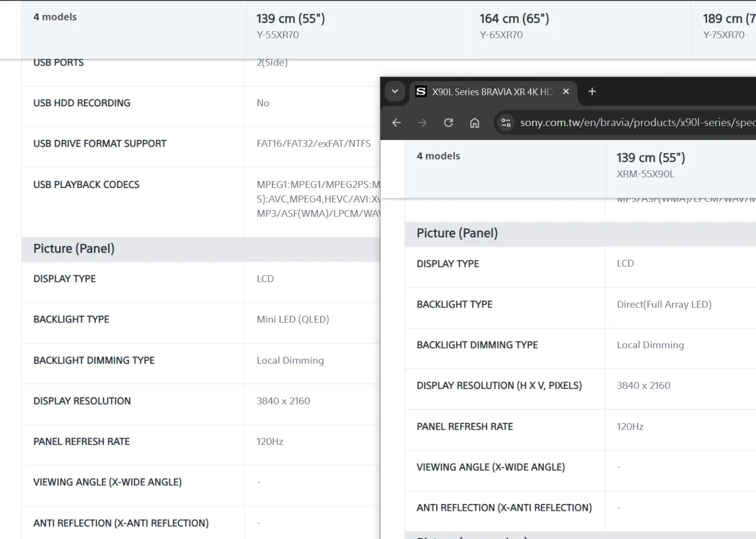Image resolution: width=756 pixels, height=539 pixels.
Task: Open the tab search dropdown arrow
Action: coord(395,91)
